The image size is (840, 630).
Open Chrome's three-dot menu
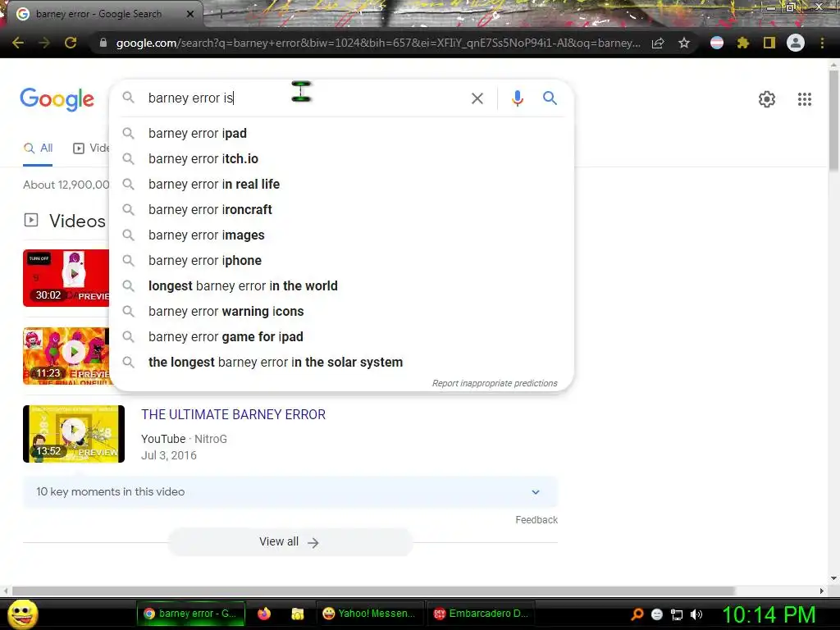coord(822,43)
